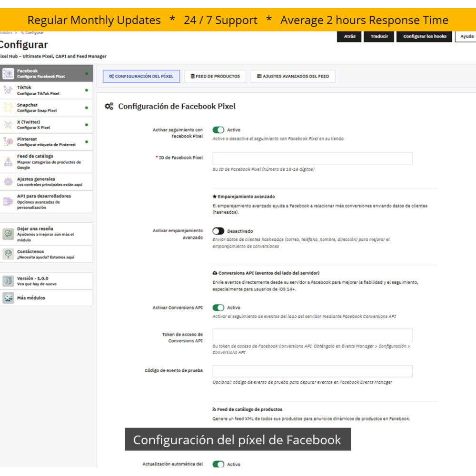Disable the Facebook Pixel tracking toggle
Screen dimensions: 476x476
(x=218, y=130)
